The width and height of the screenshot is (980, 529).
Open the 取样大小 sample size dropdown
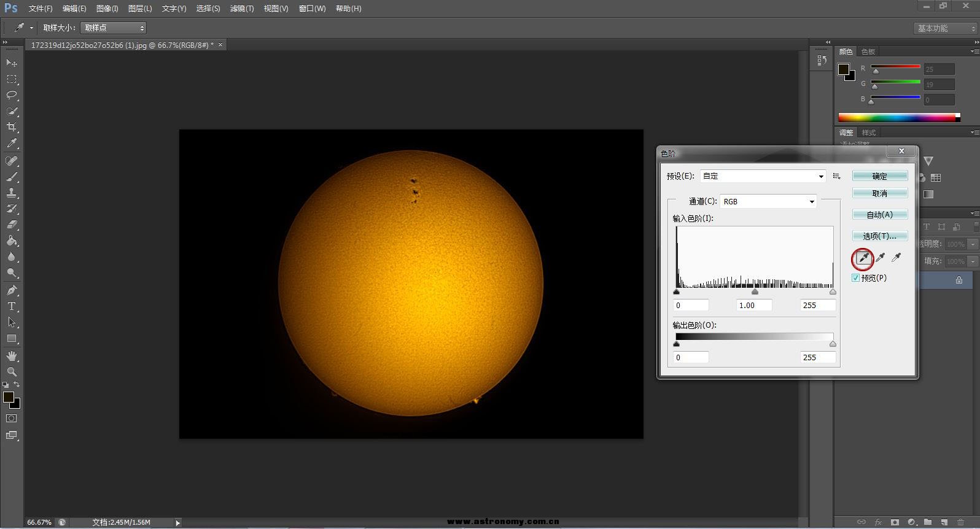pyautogui.click(x=113, y=28)
